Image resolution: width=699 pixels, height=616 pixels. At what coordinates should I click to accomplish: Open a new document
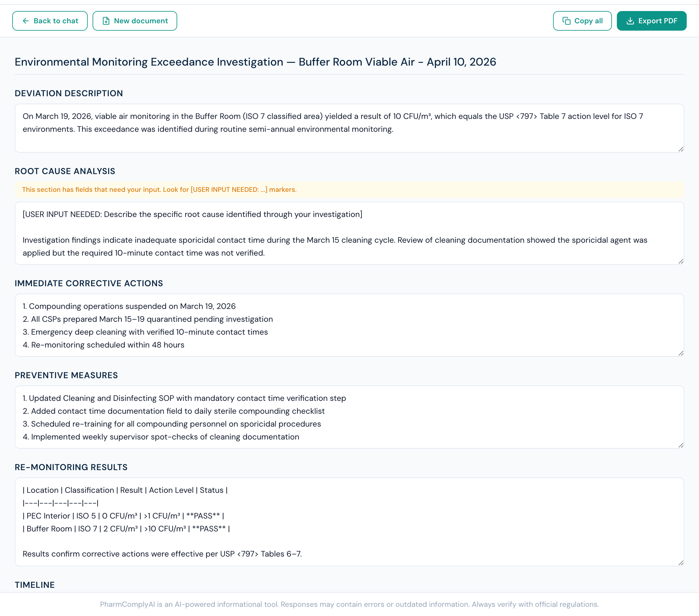(135, 21)
